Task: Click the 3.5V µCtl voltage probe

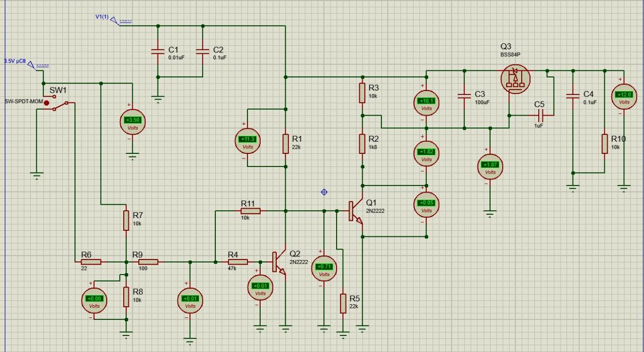Action: click(x=27, y=63)
